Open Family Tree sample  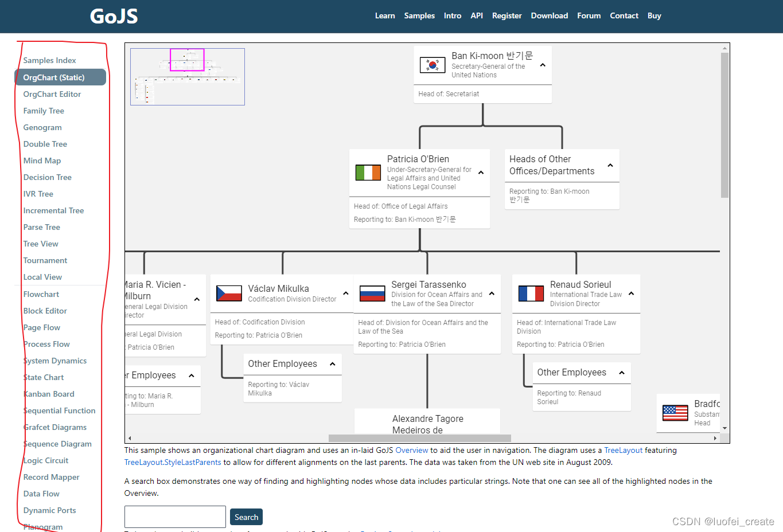point(44,111)
